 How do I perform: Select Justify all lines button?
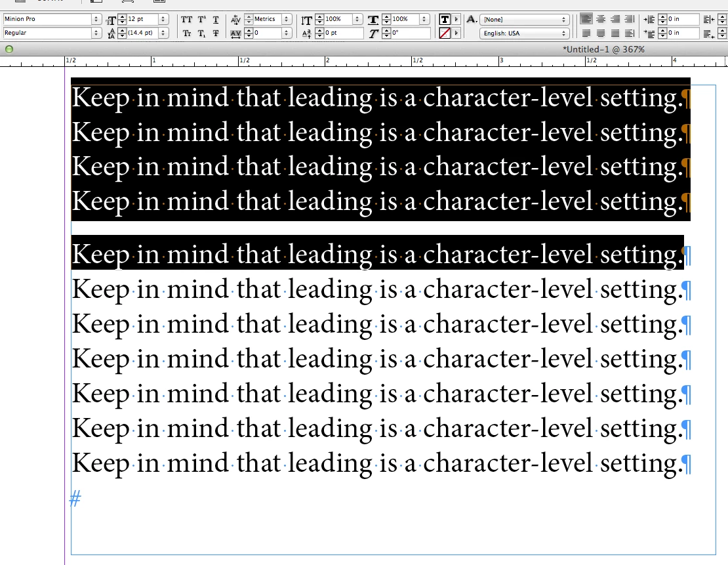coord(615,33)
